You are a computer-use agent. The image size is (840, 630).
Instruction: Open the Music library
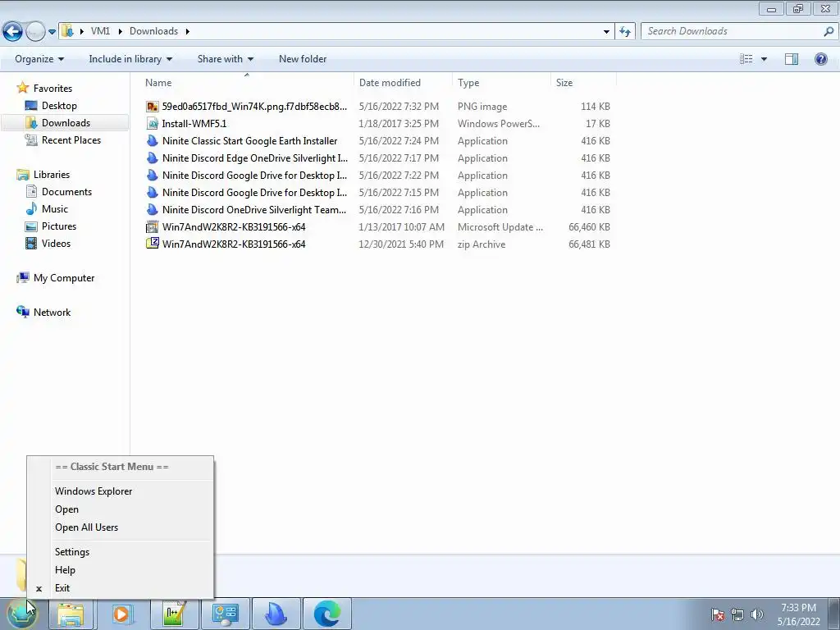tap(55, 208)
